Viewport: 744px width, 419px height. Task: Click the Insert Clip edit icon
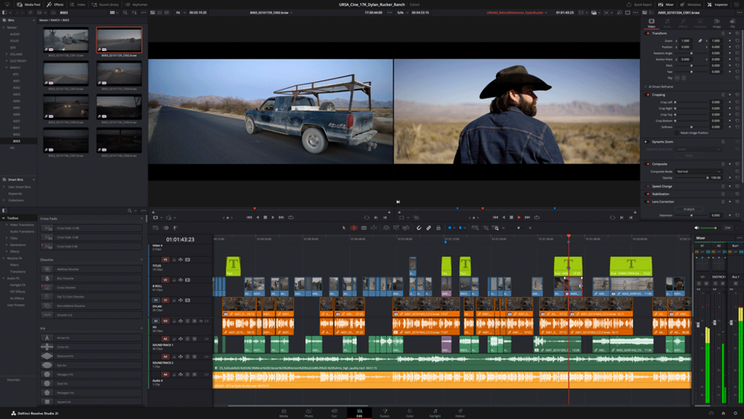point(386,228)
